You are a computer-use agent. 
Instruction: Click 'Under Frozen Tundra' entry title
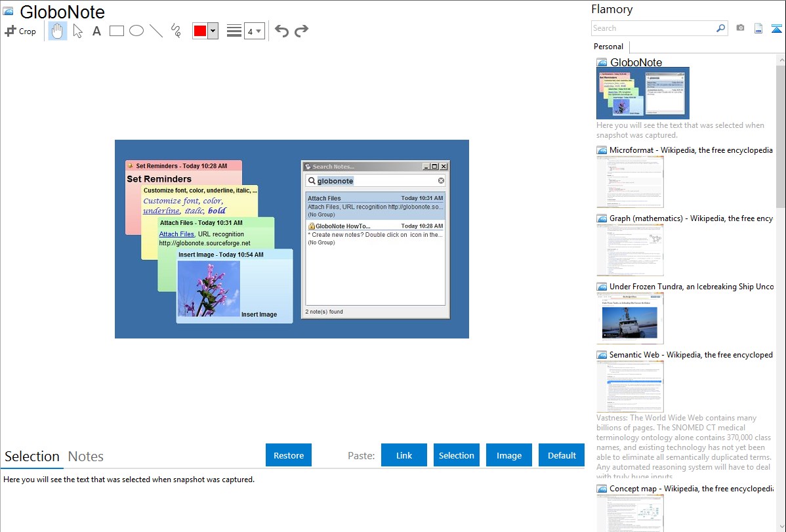[692, 286]
